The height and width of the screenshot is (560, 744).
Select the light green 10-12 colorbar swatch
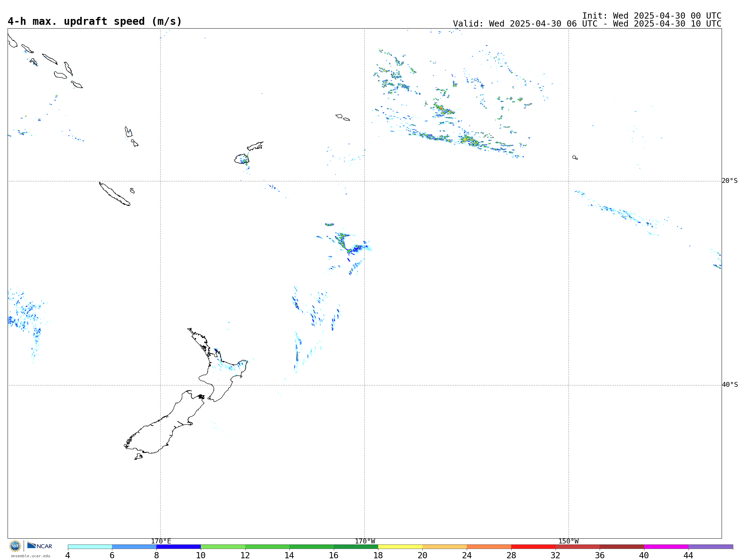[x=223, y=547]
